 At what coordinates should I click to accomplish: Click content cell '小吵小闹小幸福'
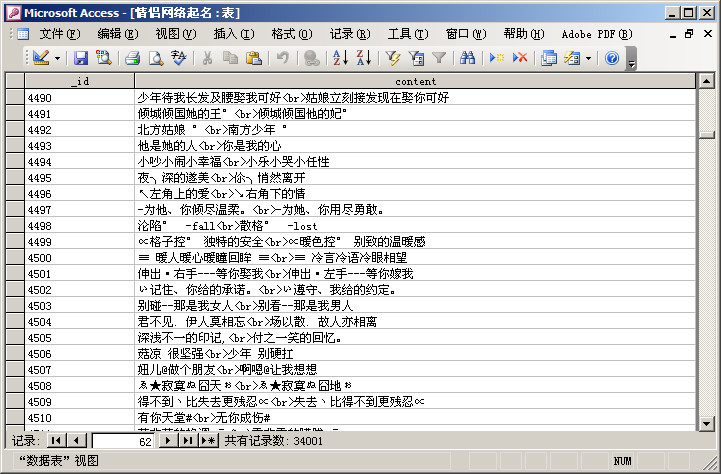(415, 161)
